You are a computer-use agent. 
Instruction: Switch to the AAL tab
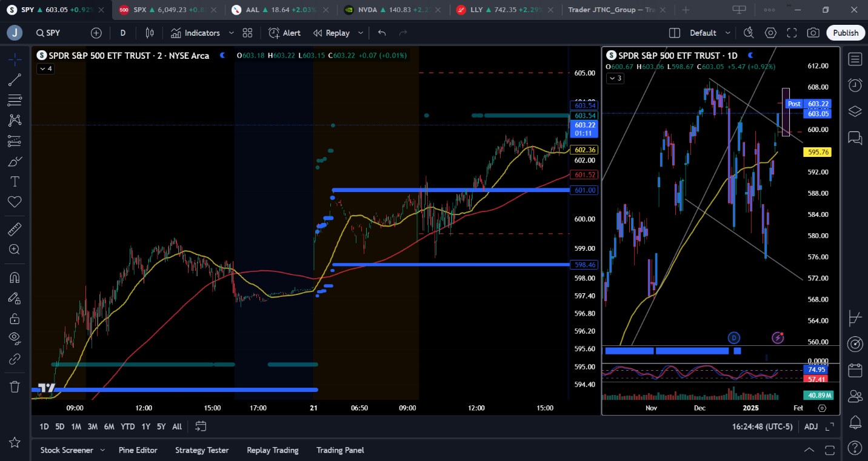pos(281,10)
